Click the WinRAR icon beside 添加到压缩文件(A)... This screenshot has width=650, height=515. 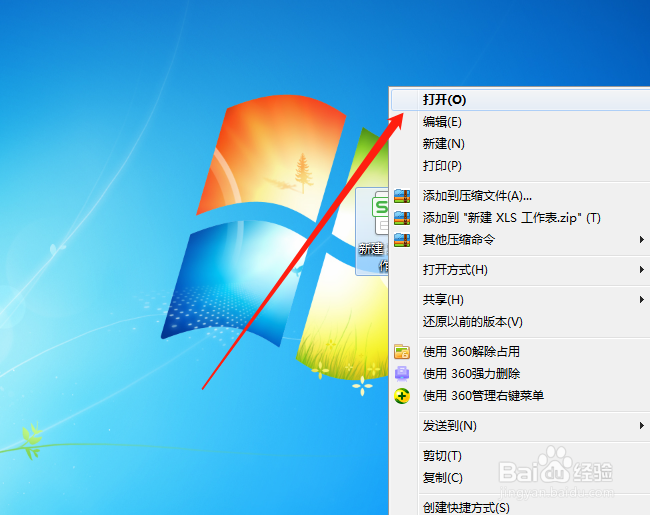click(x=402, y=196)
